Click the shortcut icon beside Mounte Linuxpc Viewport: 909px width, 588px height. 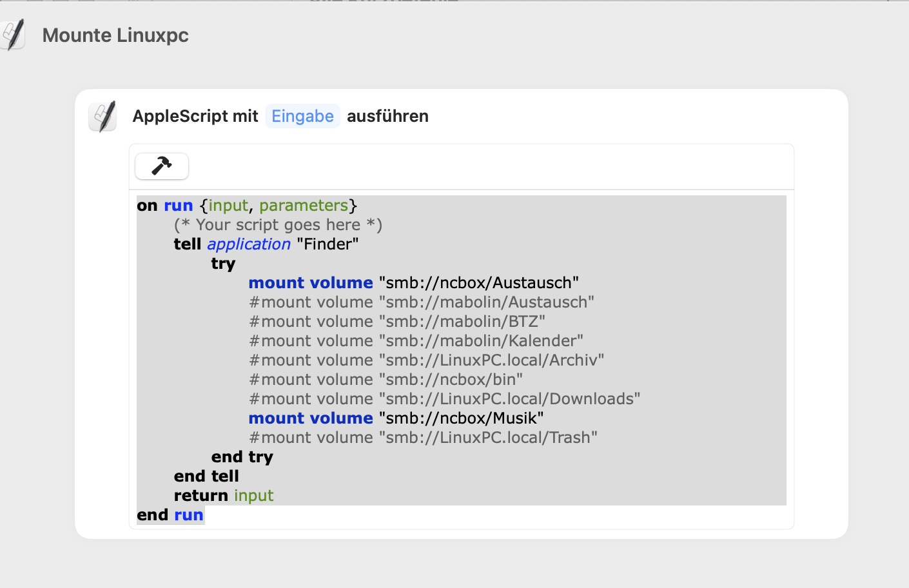[x=13, y=35]
